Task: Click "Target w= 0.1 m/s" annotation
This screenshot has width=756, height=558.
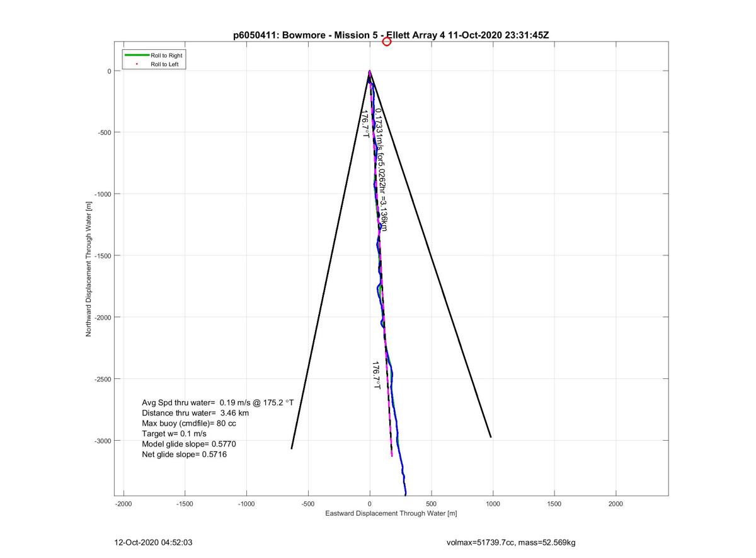Action: coord(174,434)
